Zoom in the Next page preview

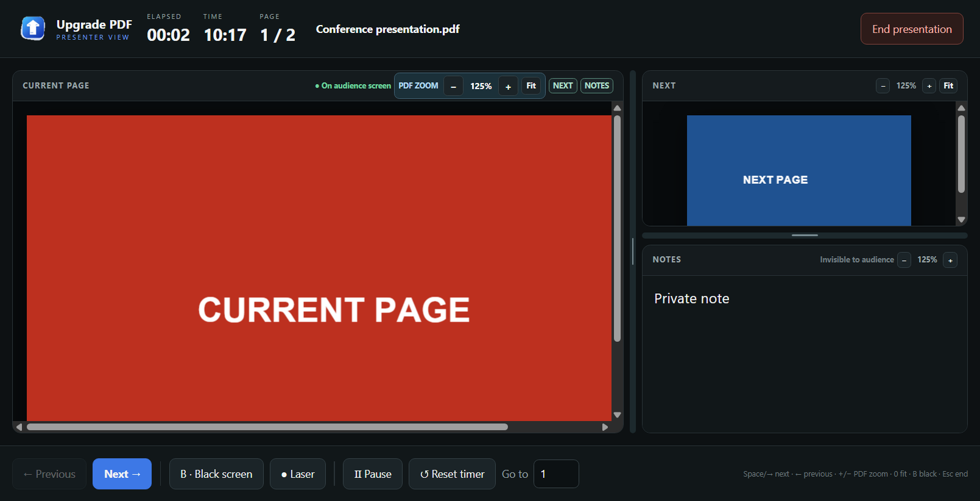coord(929,86)
